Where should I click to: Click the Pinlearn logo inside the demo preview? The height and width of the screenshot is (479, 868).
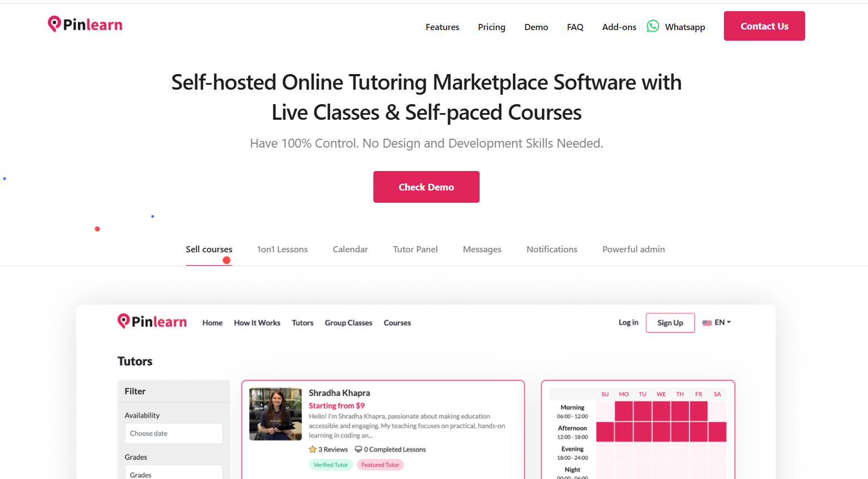[151, 321]
